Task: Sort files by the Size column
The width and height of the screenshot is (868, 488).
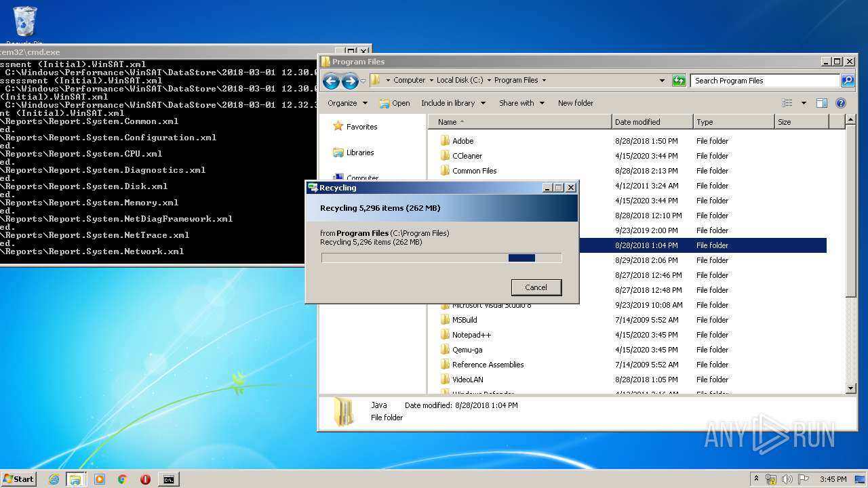Action: tap(802, 122)
